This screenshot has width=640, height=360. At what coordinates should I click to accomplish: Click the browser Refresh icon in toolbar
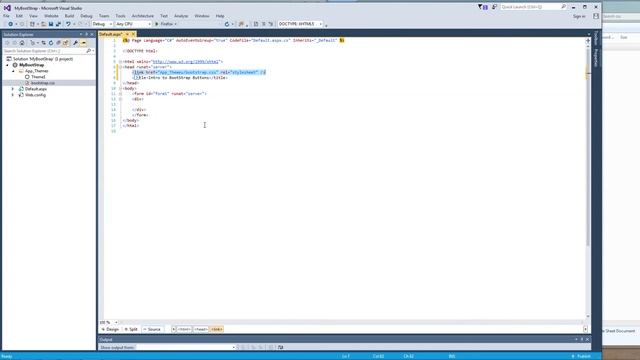pyautogui.click(x=227, y=24)
